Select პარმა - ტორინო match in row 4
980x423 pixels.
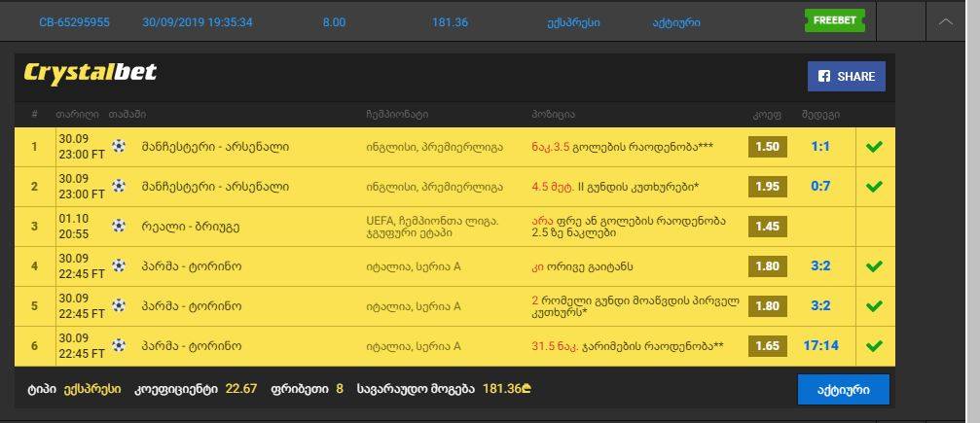pyautogui.click(x=192, y=266)
